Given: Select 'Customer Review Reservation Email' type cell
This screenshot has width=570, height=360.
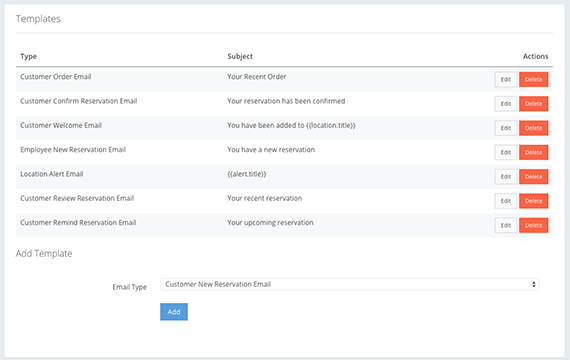Looking at the screenshot, I should click(77, 198).
